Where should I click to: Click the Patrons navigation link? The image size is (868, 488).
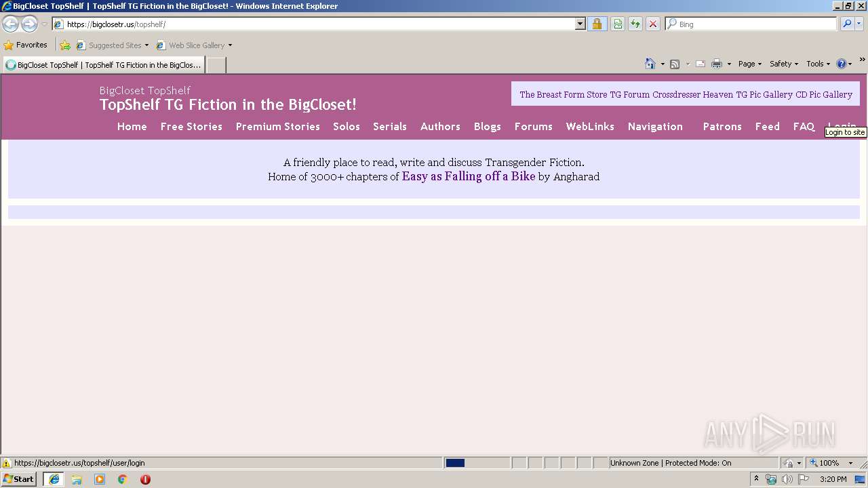722,127
